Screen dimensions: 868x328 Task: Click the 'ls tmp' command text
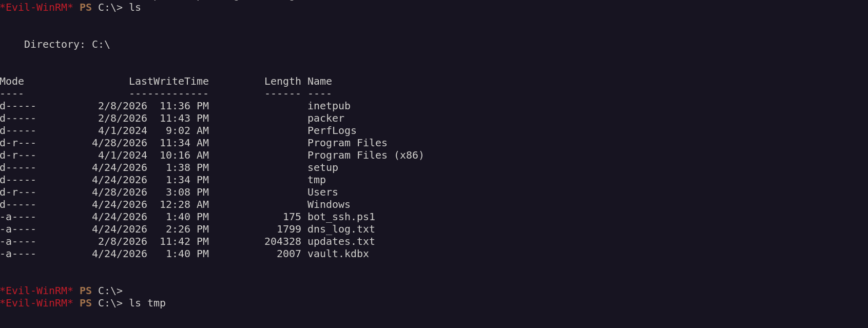point(147,303)
